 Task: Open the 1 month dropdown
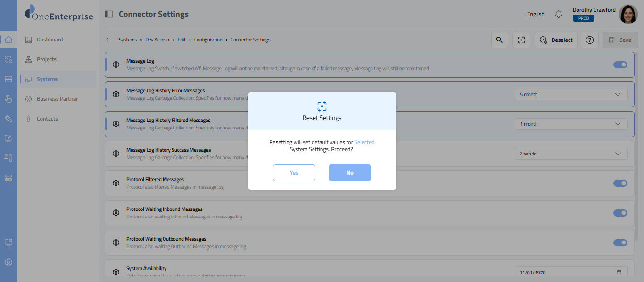571,124
